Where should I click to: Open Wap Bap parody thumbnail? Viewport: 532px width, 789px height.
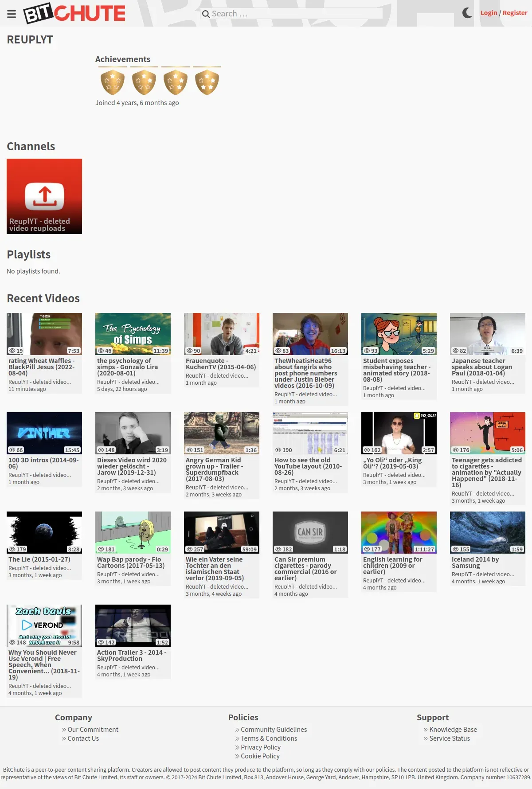(x=133, y=532)
